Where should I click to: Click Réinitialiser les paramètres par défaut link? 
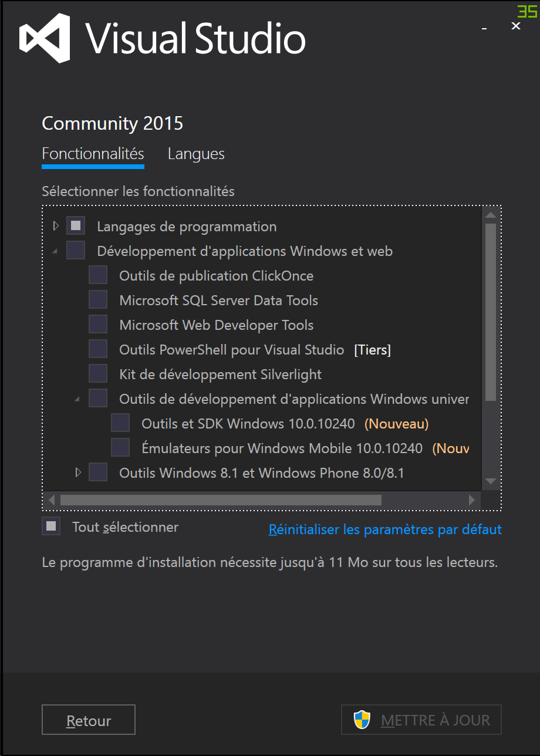point(385,529)
